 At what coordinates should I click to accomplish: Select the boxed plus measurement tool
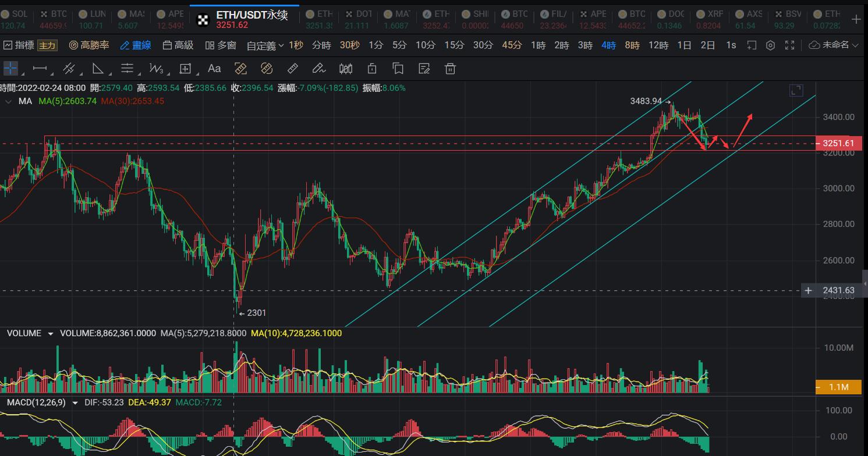pos(185,69)
